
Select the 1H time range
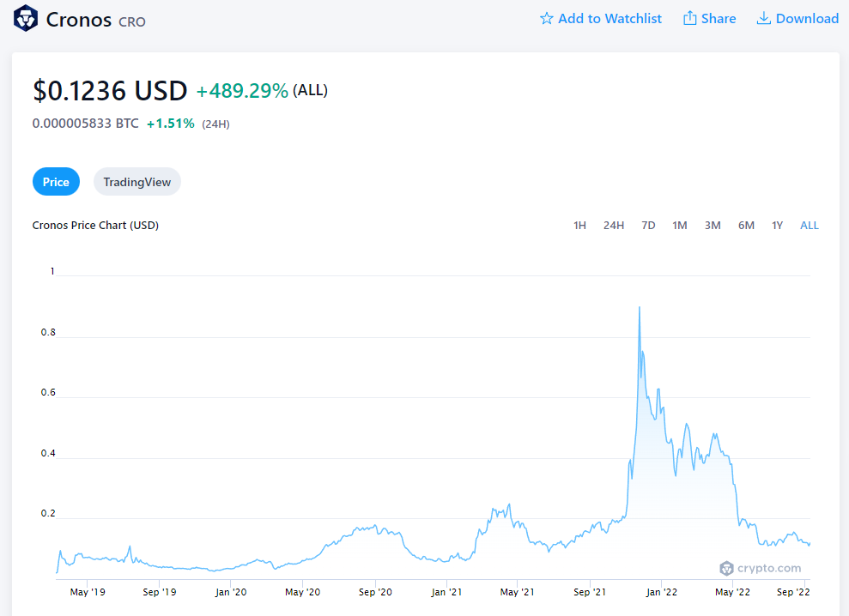[579, 226]
